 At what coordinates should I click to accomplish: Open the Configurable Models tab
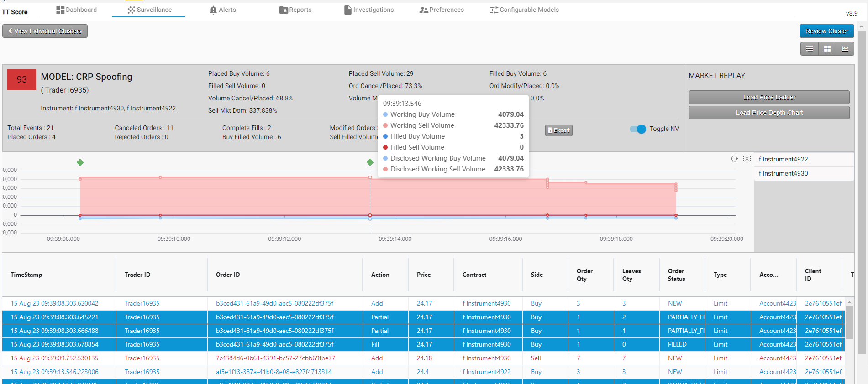pos(524,10)
